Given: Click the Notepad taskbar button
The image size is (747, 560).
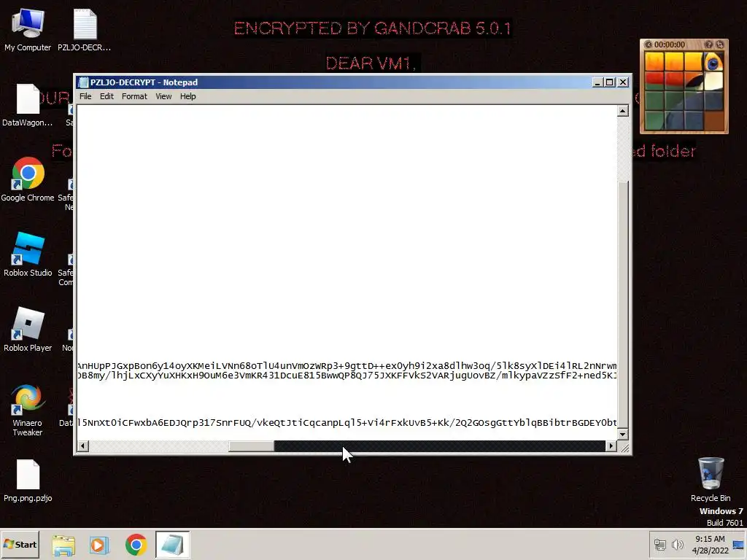Looking at the screenshot, I should coord(172,545).
